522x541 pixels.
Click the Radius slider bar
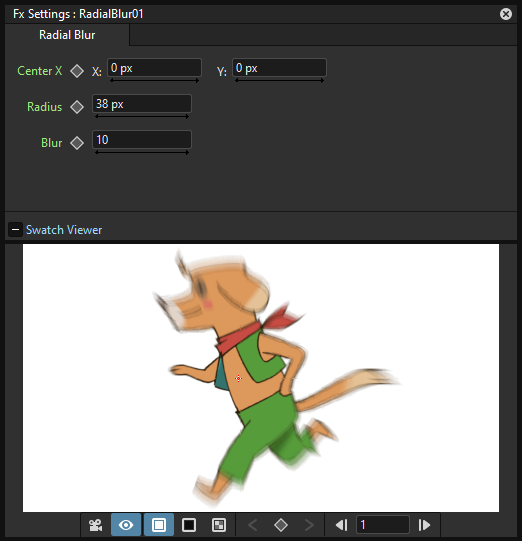[x=142, y=116]
